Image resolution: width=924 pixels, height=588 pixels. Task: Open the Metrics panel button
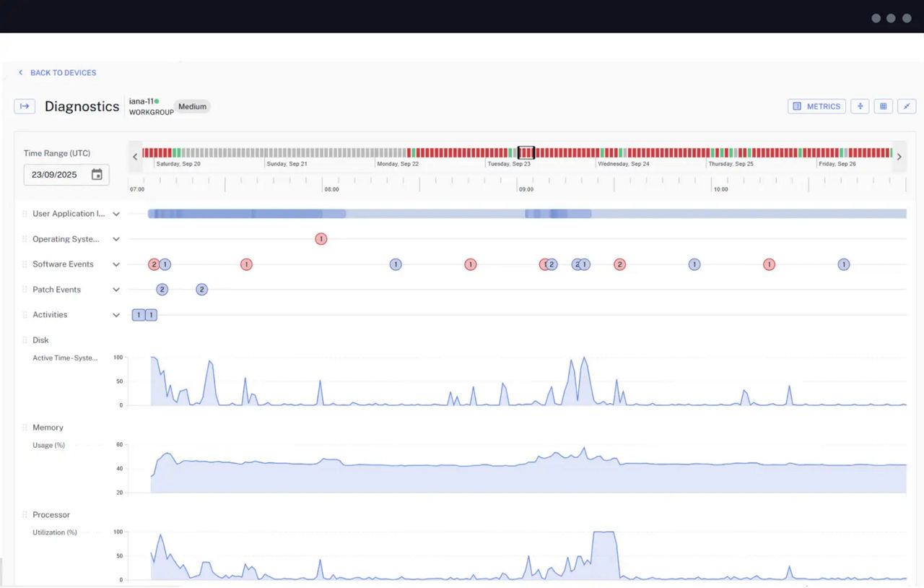click(816, 106)
